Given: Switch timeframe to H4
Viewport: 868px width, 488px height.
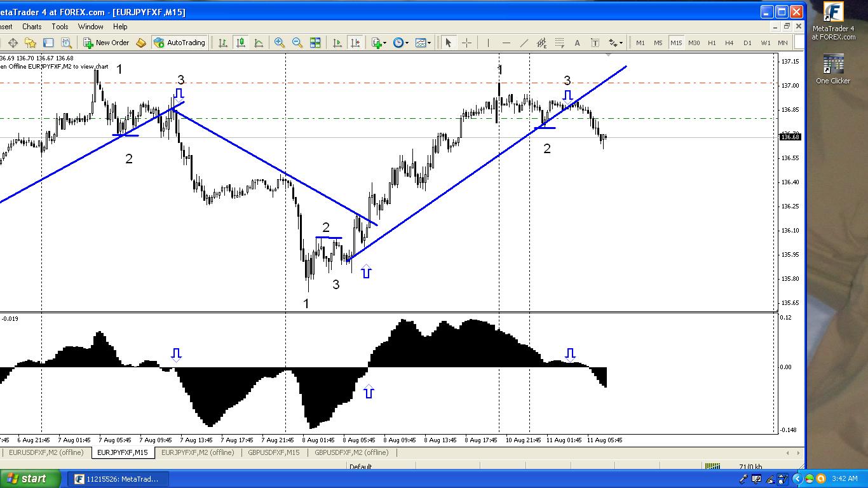Looking at the screenshot, I should 729,43.
